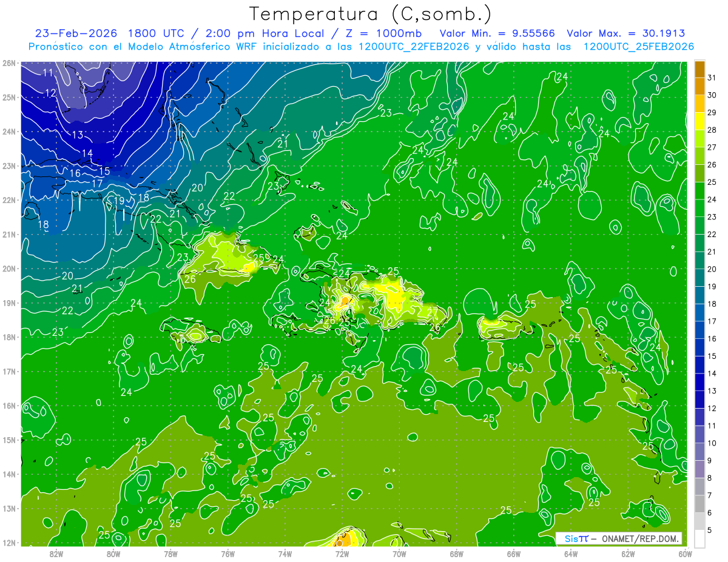
Task: Click the legend scale value '16'
Action: (712, 339)
